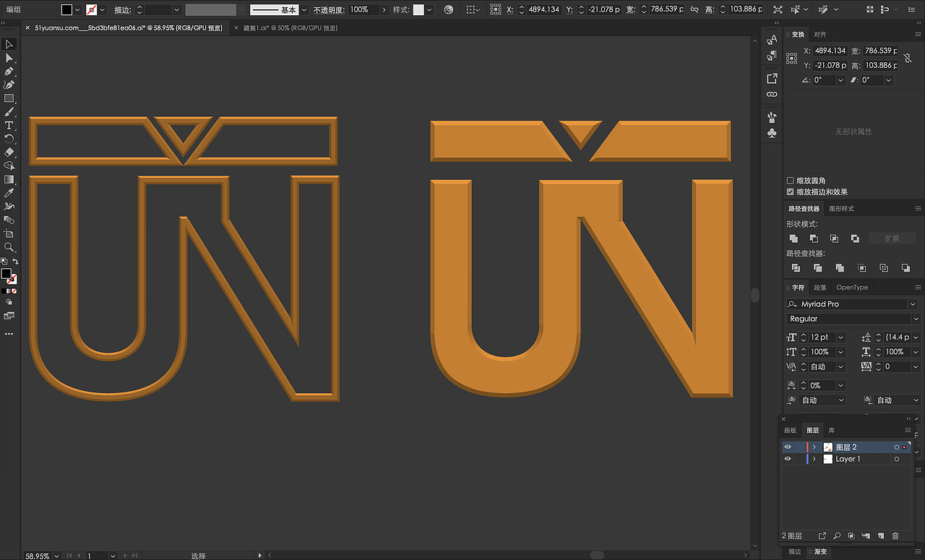
Task: Open the kerning 自动 dropdown
Action: (x=840, y=367)
